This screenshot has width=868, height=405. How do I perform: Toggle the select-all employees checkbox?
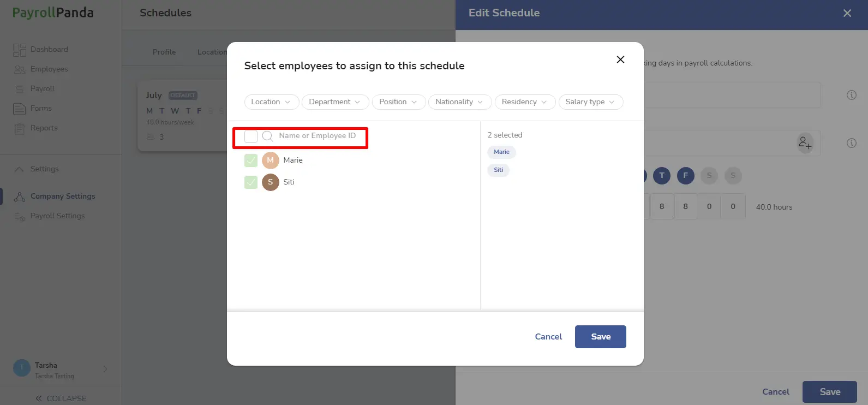tap(251, 136)
